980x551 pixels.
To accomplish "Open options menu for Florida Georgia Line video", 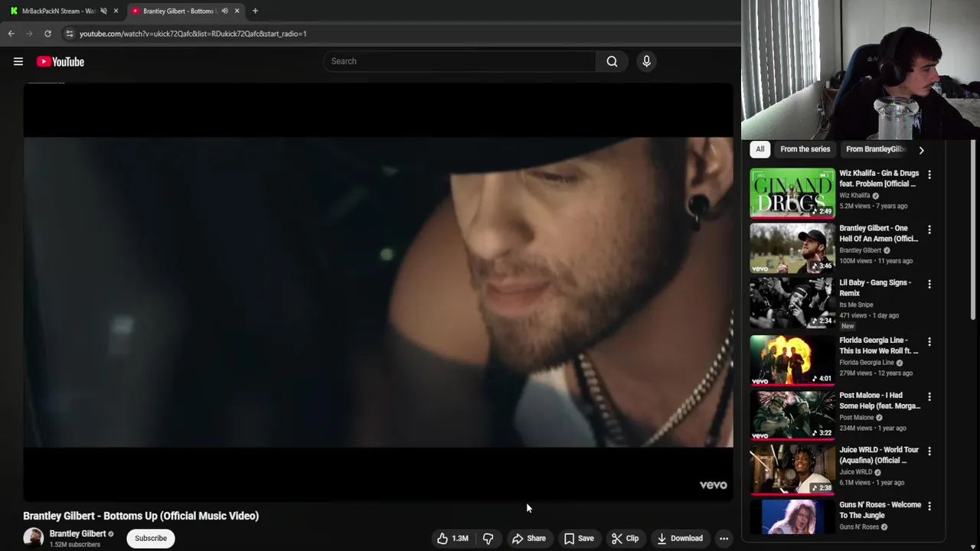I will tap(929, 341).
